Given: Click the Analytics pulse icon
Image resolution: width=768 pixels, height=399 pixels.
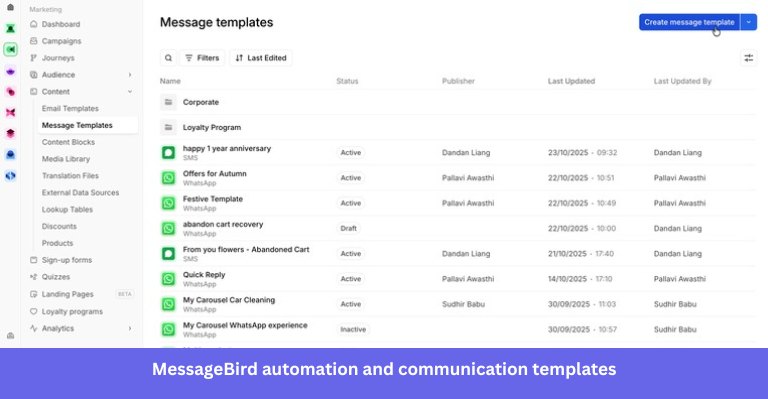Looking at the screenshot, I should (x=33, y=328).
